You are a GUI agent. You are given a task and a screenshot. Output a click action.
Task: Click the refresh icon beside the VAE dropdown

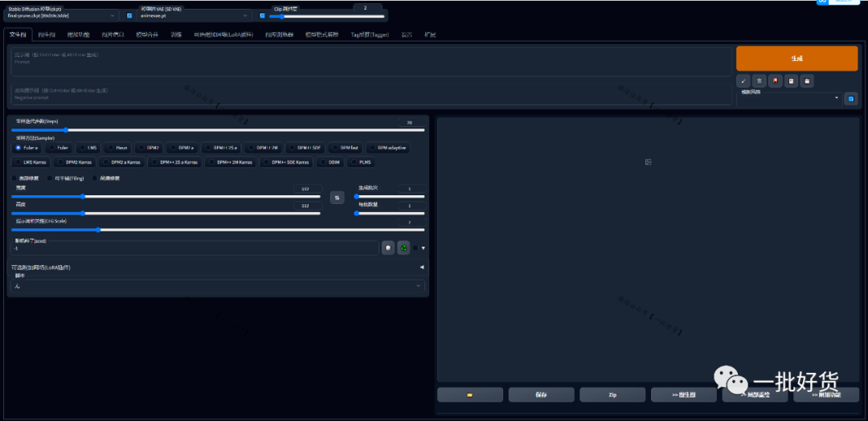pos(262,15)
